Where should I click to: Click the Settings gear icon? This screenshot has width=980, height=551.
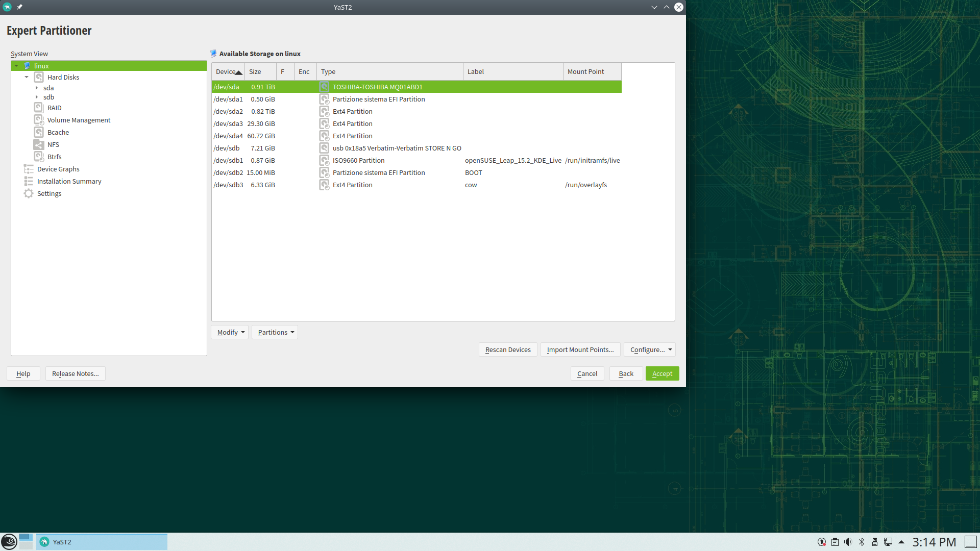[x=29, y=193]
